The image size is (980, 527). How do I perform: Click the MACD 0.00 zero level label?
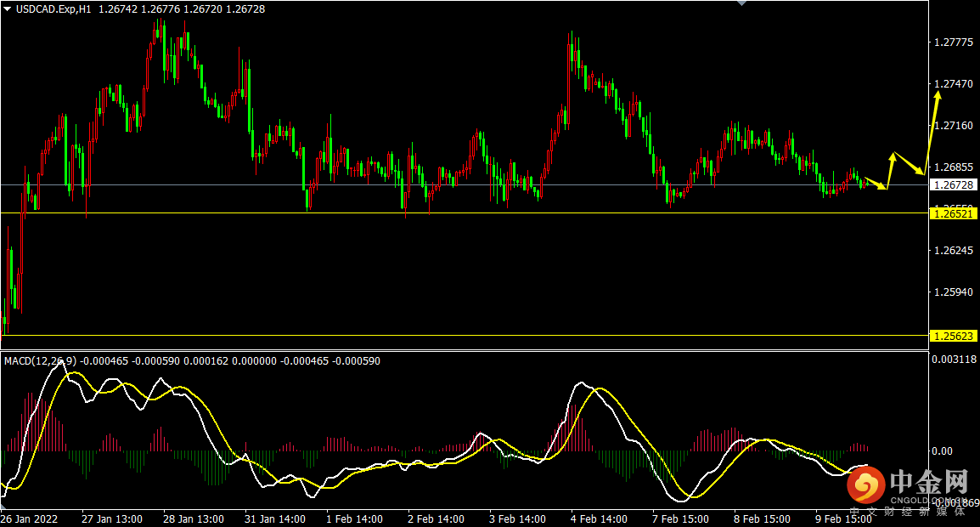pyautogui.click(x=942, y=451)
